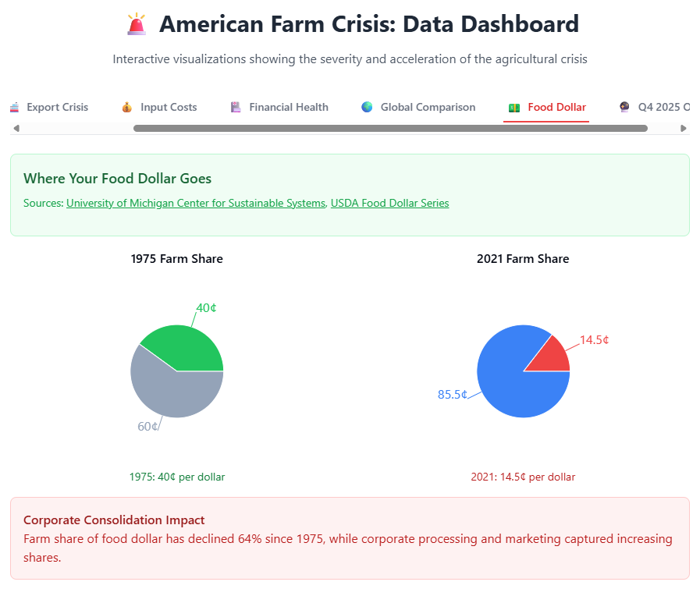The height and width of the screenshot is (596, 700).
Task: Select the Financial Health tab
Action: click(x=289, y=108)
